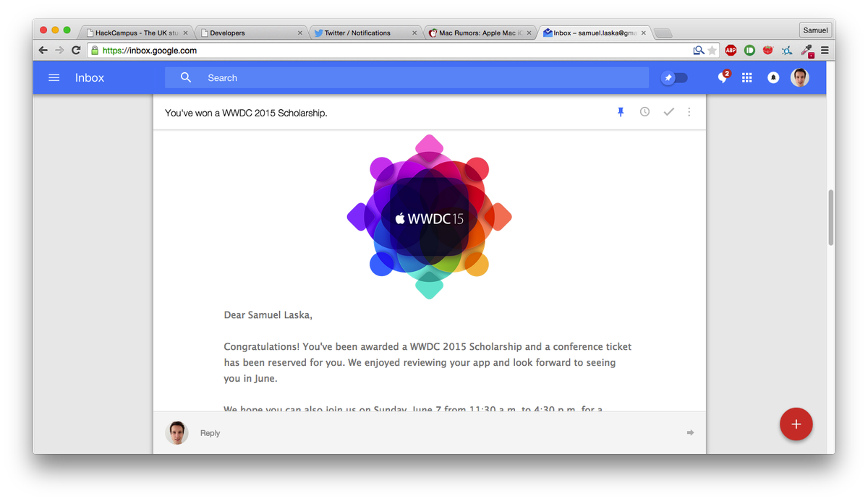The width and height of the screenshot is (868, 501).
Task: Close the Mac Rumors tab
Action: pyautogui.click(x=529, y=33)
